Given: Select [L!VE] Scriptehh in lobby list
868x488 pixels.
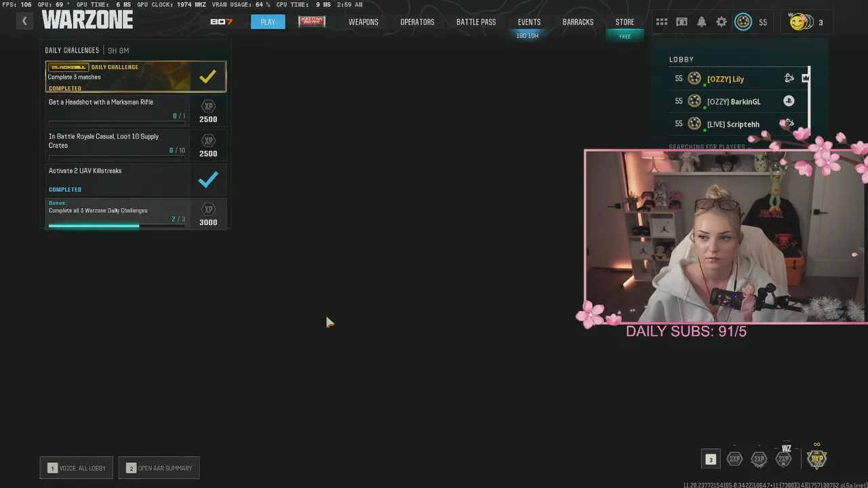Looking at the screenshot, I should [x=738, y=123].
